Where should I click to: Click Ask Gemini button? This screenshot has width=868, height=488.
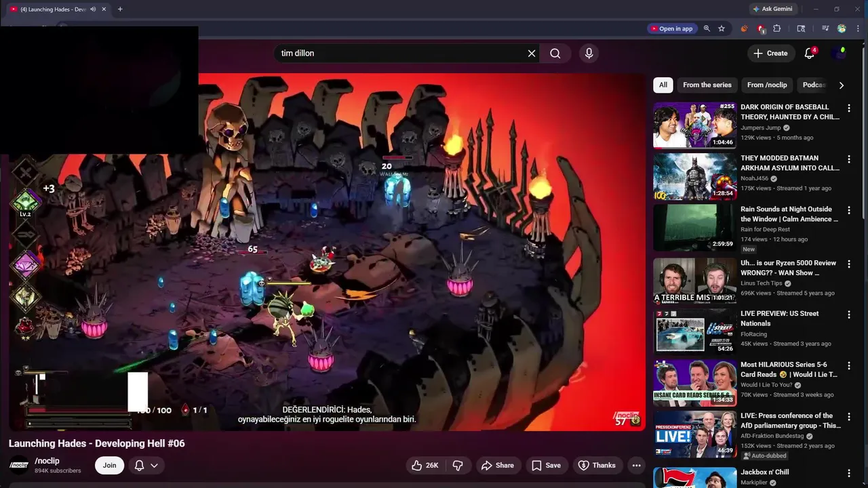(772, 9)
